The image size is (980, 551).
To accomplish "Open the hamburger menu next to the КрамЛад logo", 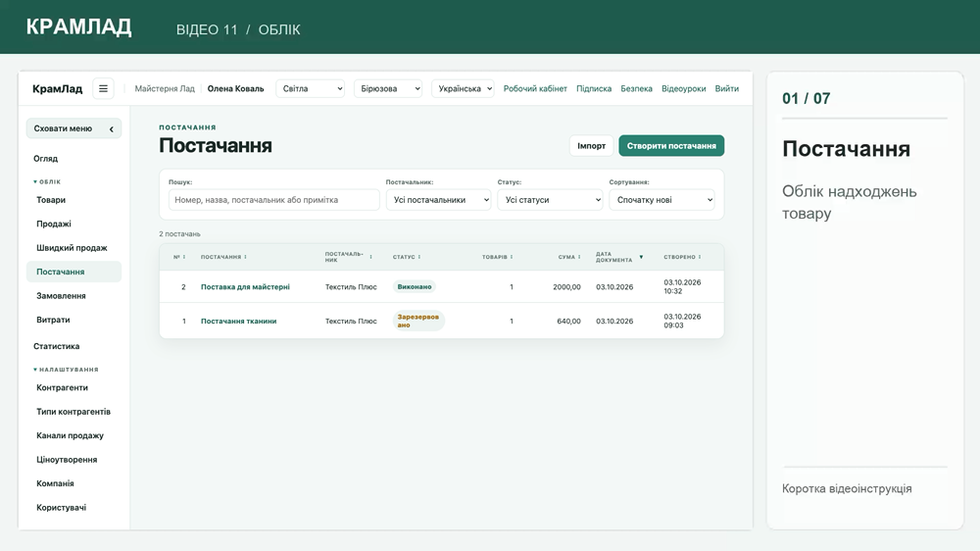I will [103, 89].
